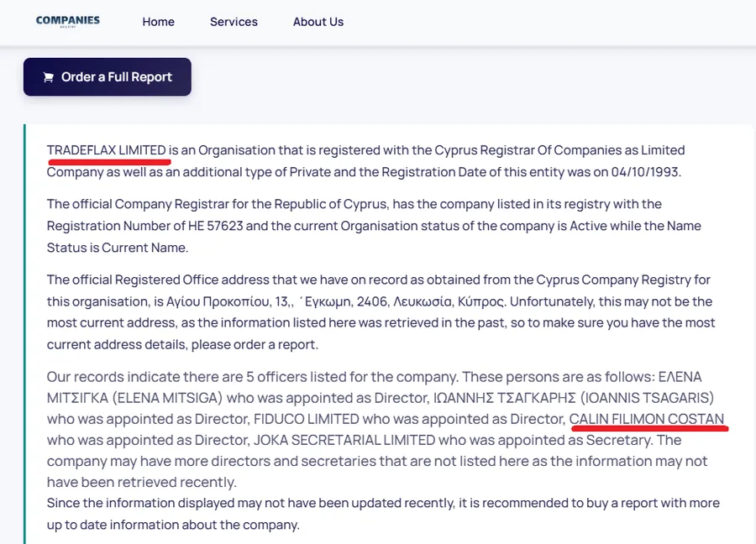
Task: Go to the About Us page
Action: 318,22
